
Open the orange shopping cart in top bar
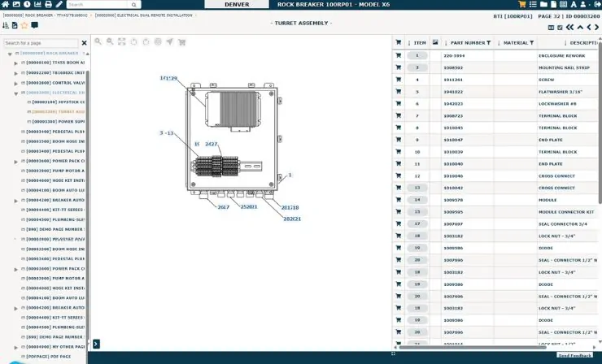[521, 4]
